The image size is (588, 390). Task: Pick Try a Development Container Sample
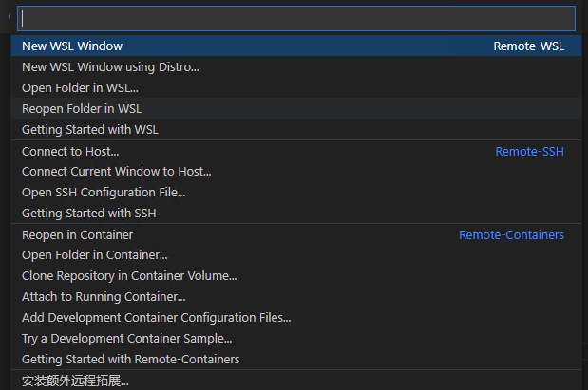[x=126, y=339]
